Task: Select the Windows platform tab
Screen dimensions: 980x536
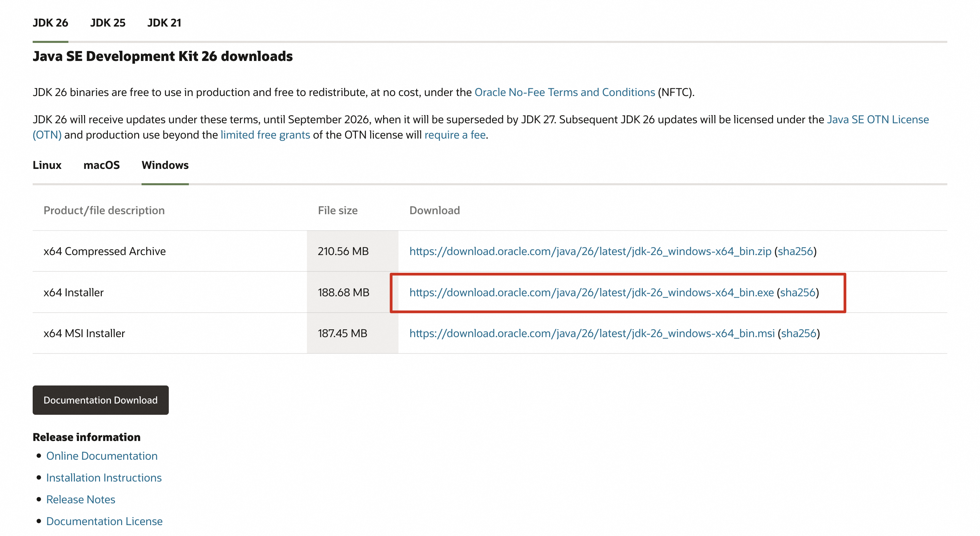Action: [165, 165]
